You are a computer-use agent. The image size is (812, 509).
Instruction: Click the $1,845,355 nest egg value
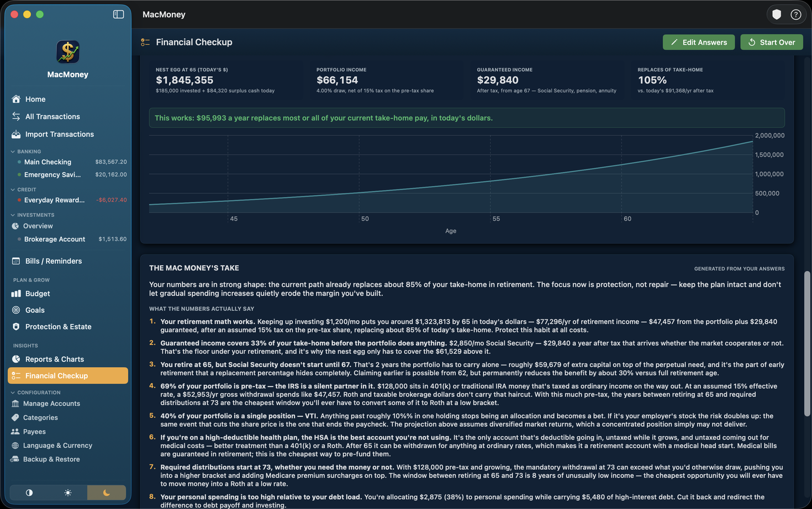pyautogui.click(x=184, y=80)
